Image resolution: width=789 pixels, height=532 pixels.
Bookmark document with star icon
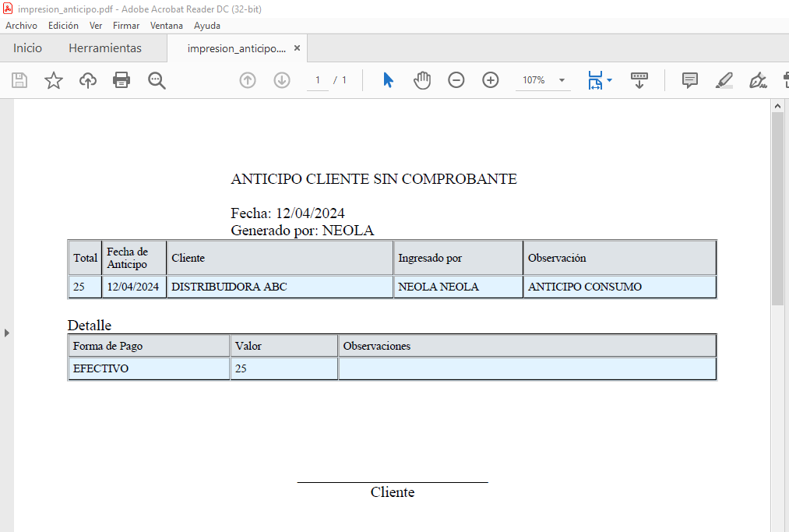(54, 80)
